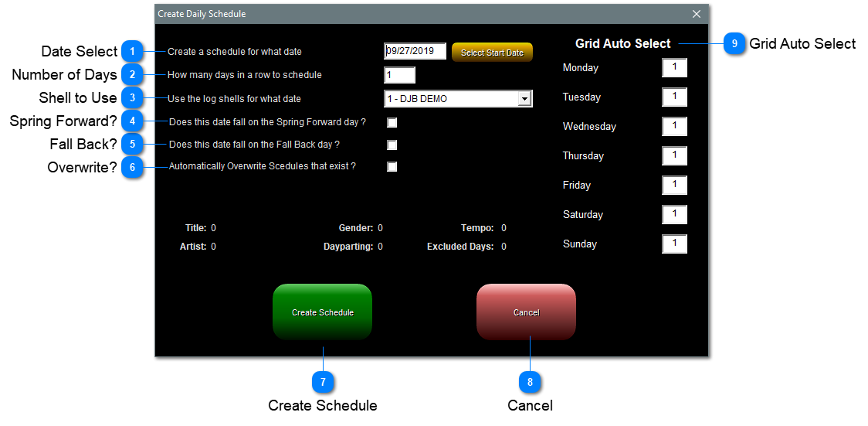Click the 'Create Daily Schedule' window title
The width and height of the screenshot is (868, 426).
tap(202, 14)
